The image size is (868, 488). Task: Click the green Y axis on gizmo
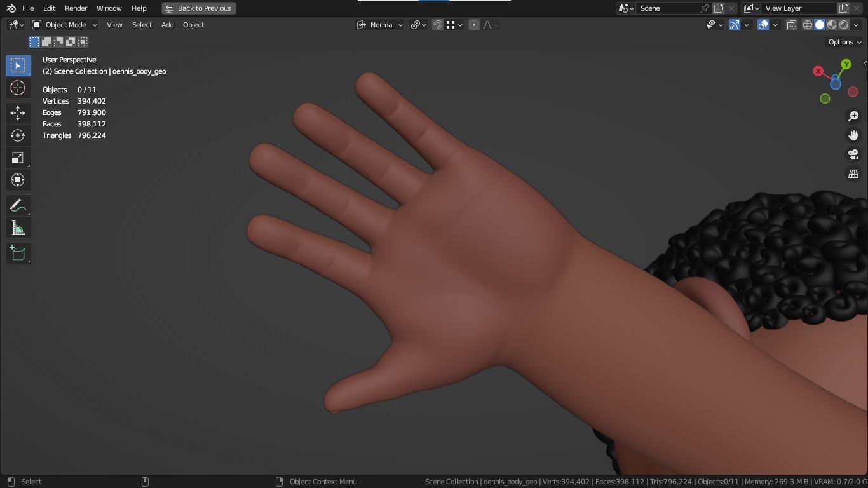tap(846, 64)
